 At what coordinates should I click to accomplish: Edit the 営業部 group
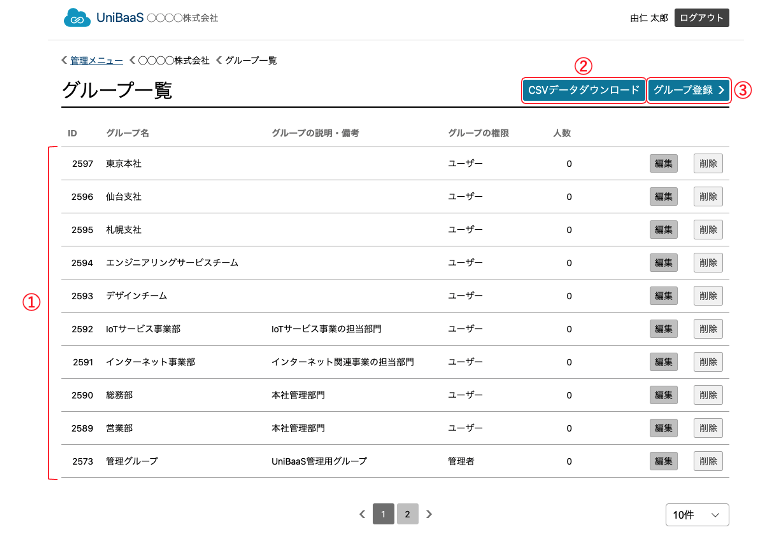pyautogui.click(x=664, y=428)
